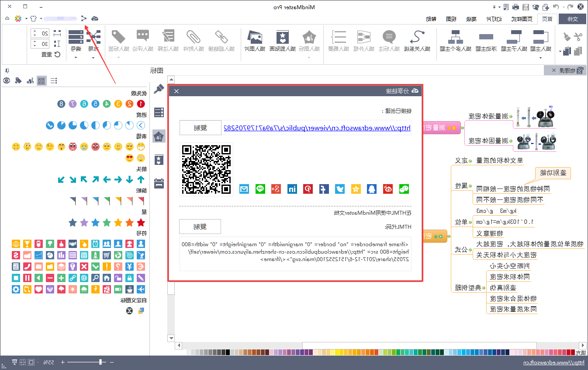The image size is (588, 370).
Task: Open the 帮助 tab
Action: [x=431, y=19]
